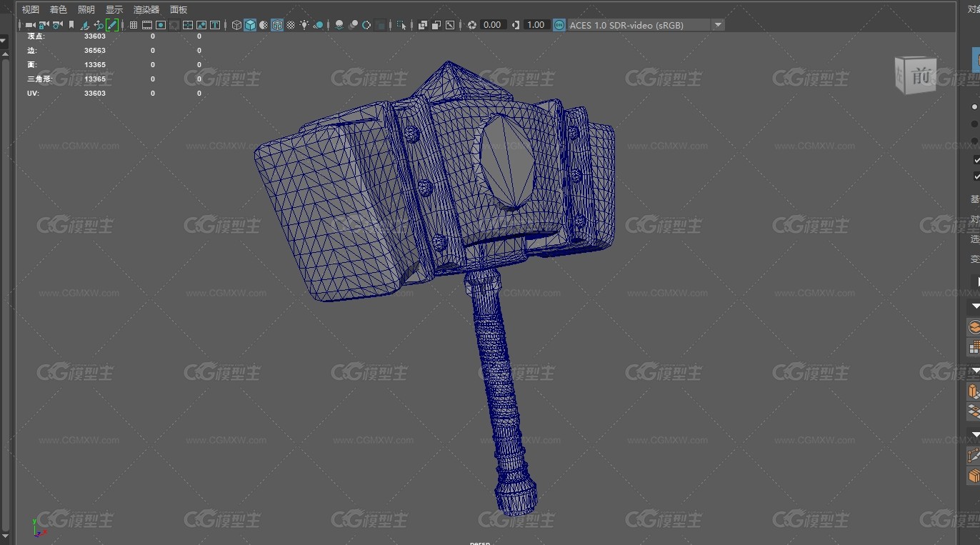Click the camera bookmarks icon

click(71, 25)
